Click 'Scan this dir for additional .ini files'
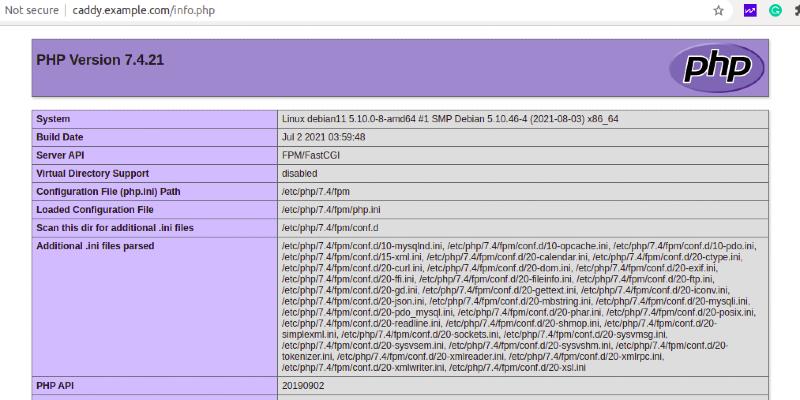 coord(115,227)
